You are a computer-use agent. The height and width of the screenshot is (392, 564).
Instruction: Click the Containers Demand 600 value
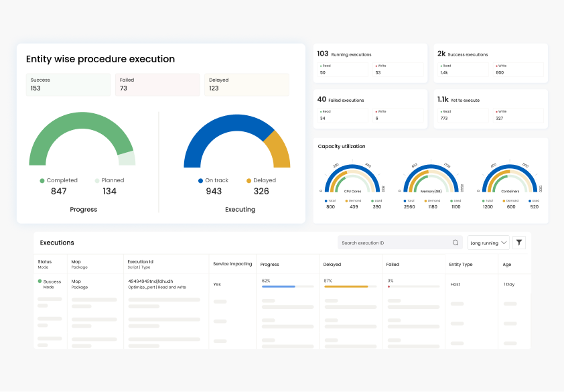click(511, 207)
